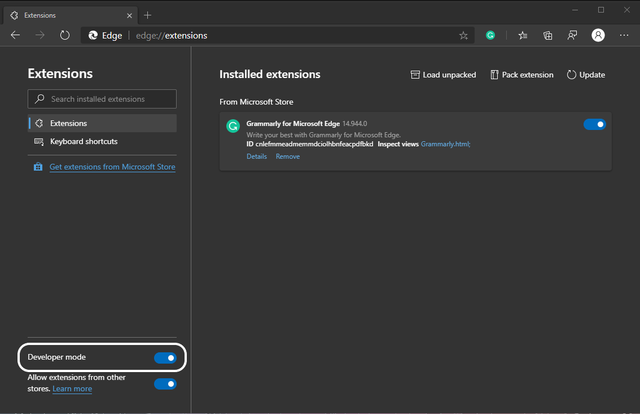Screen dimensions: 640x414
Task: Click the favorites star in address bar
Action: click(463, 35)
